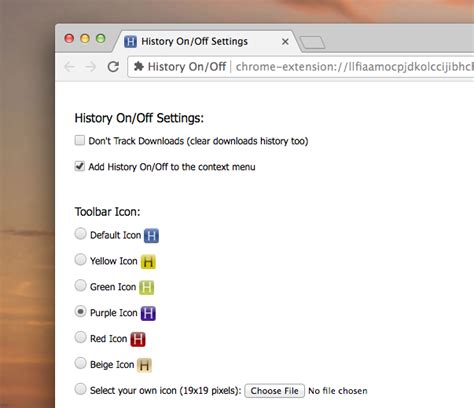Open a new tab button
The width and height of the screenshot is (474, 408).
312,43
